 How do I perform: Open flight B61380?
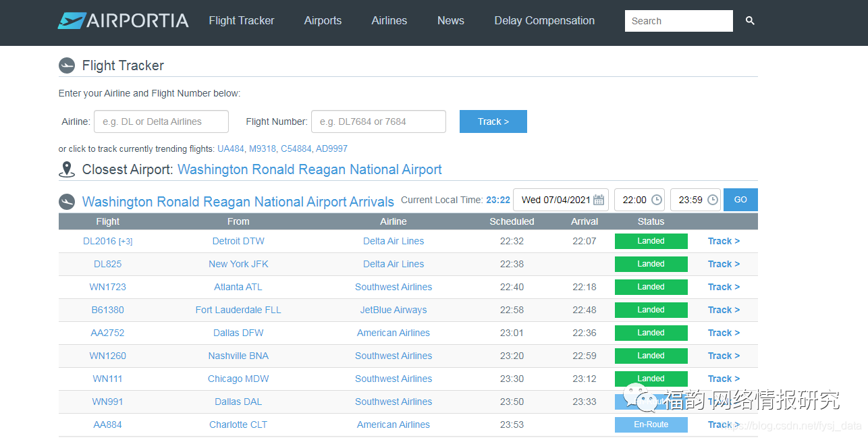pyautogui.click(x=108, y=310)
